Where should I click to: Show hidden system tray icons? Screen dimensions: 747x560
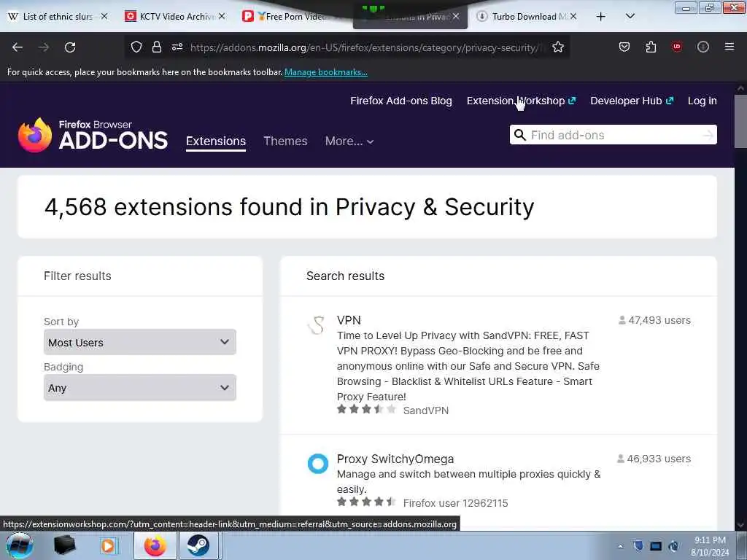pyautogui.click(x=620, y=546)
